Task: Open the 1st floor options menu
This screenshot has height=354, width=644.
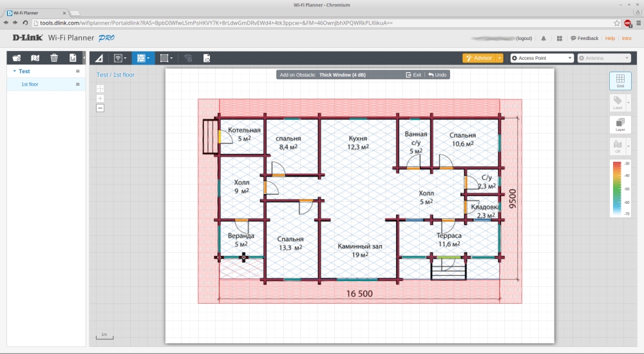Action: point(78,84)
